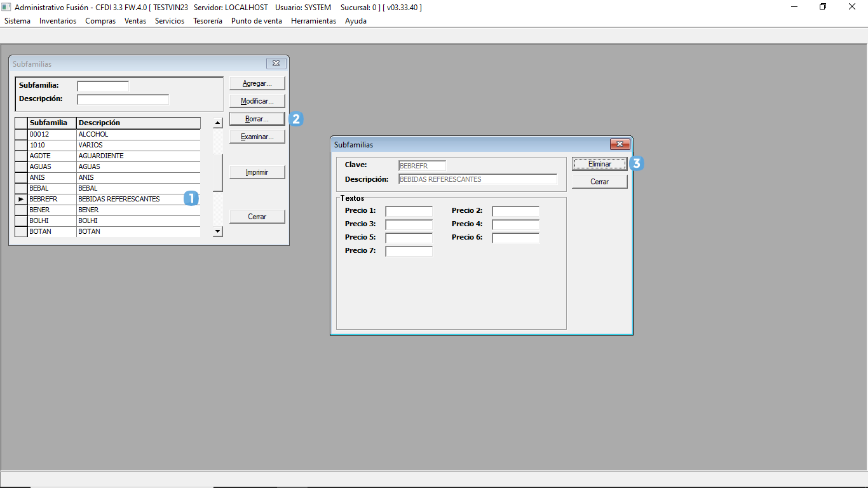Focus the Precio 7 text field

[409, 251]
